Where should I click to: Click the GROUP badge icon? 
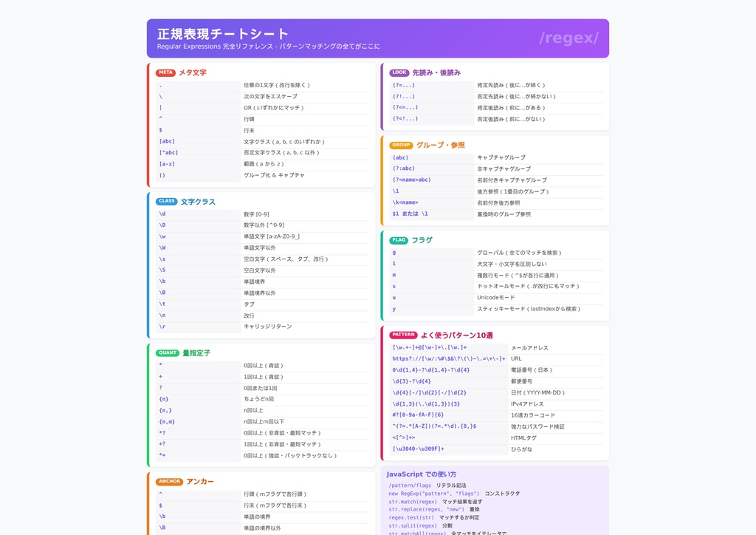click(x=401, y=145)
